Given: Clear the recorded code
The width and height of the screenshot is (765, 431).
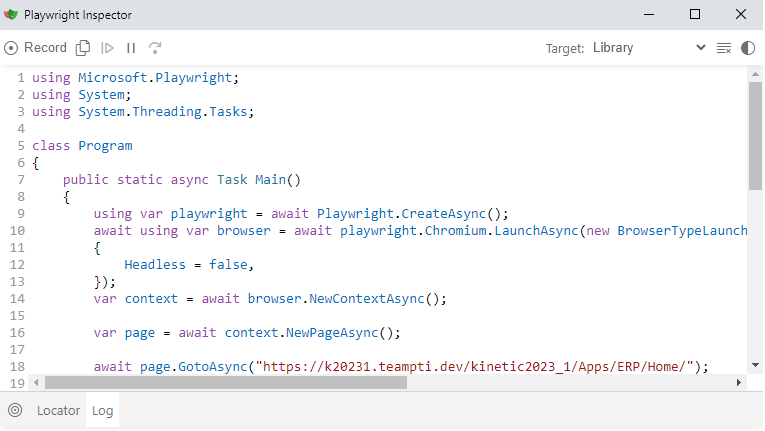Looking at the screenshot, I should pyautogui.click(x=724, y=48).
